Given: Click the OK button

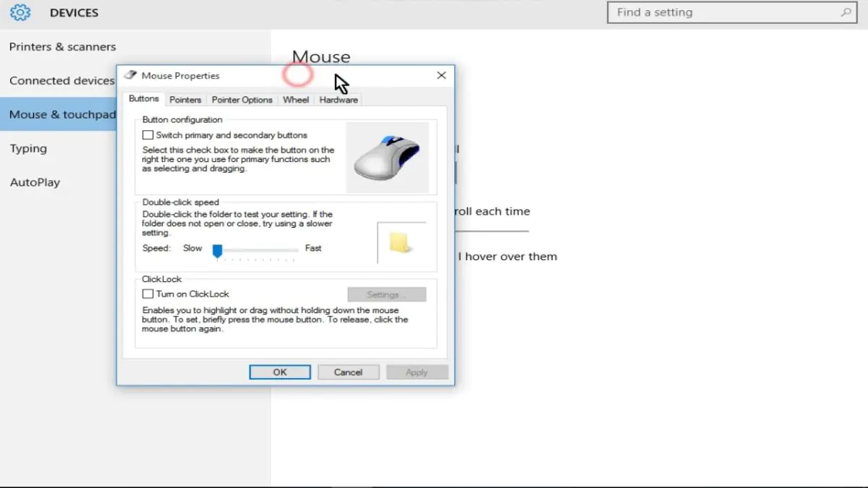Looking at the screenshot, I should point(280,372).
